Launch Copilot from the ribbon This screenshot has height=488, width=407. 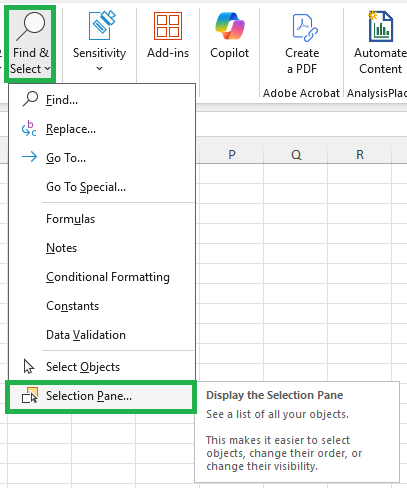(x=229, y=36)
